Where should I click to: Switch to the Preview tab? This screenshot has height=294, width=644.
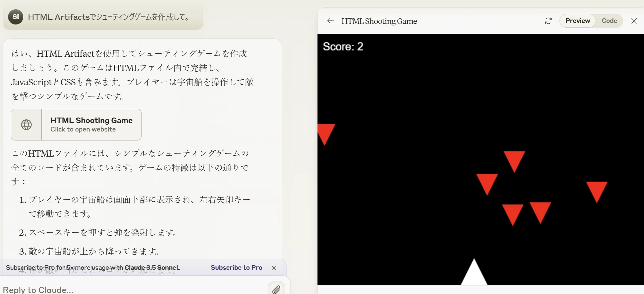coord(578,21)
